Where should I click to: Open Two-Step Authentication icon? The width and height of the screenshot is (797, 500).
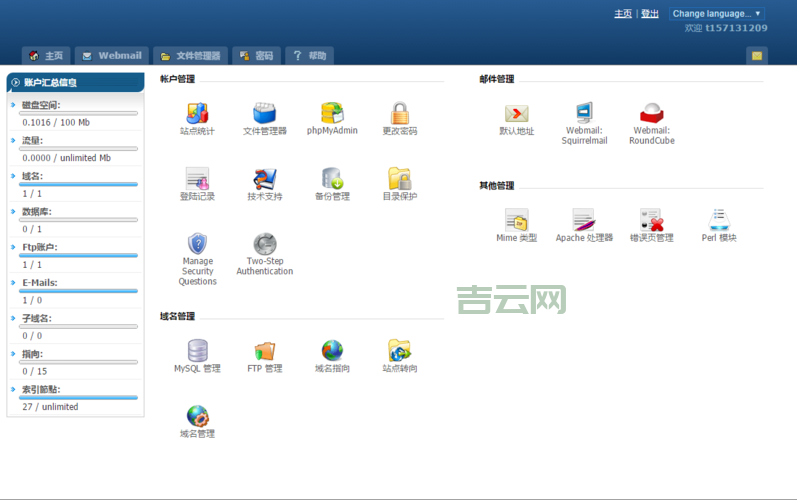[264, 245]
